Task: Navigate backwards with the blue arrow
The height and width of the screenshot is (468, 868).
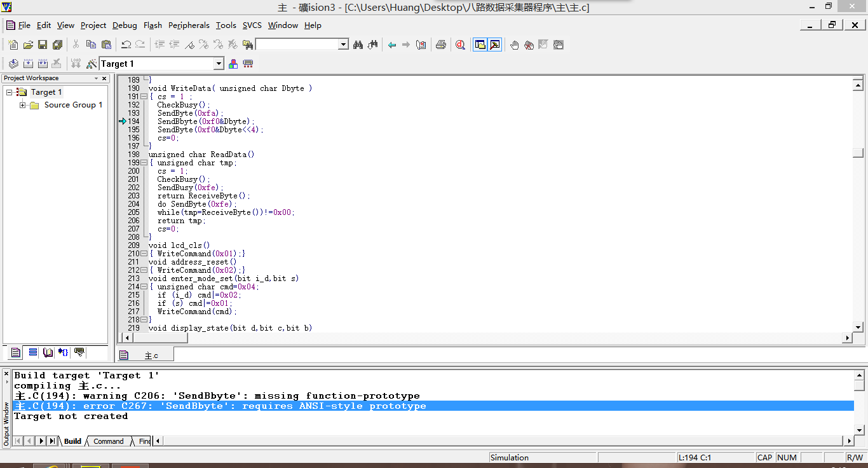Action: [392, 45]
